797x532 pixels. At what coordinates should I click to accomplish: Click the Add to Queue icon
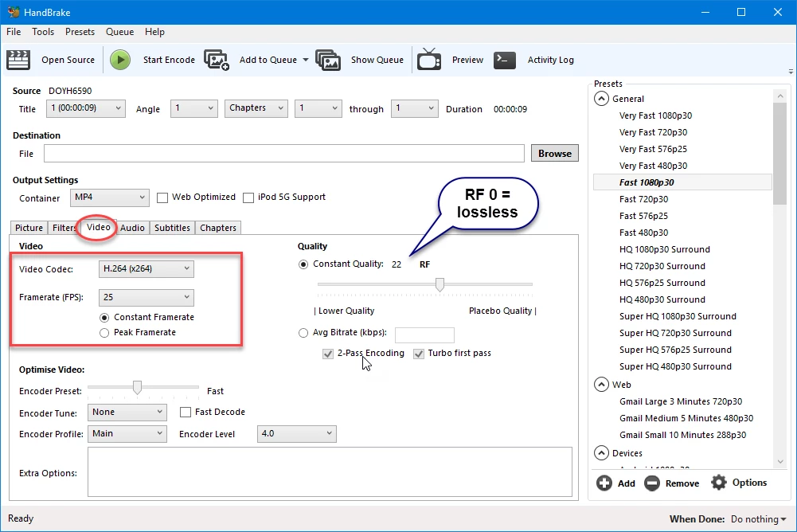click(x=217, y=60)
